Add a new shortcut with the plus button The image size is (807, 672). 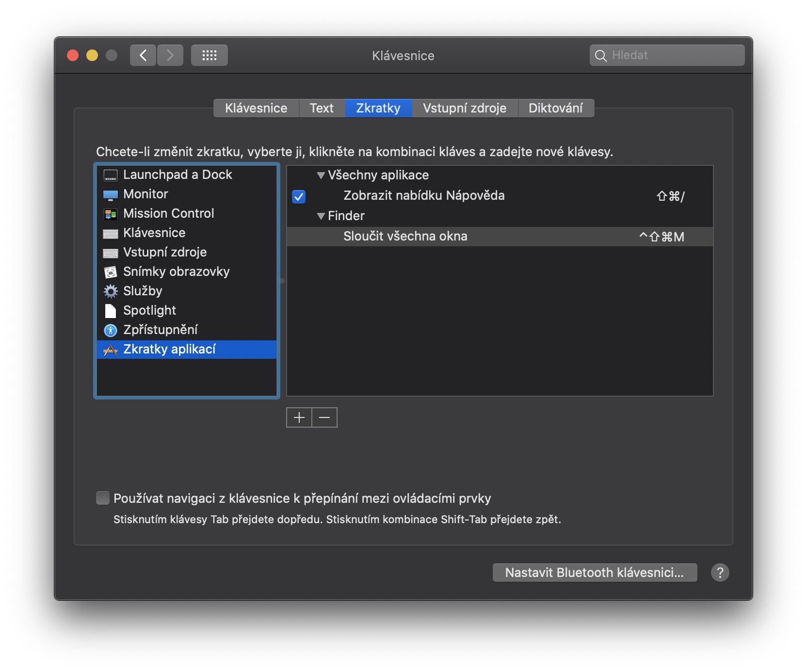[299, 417]
